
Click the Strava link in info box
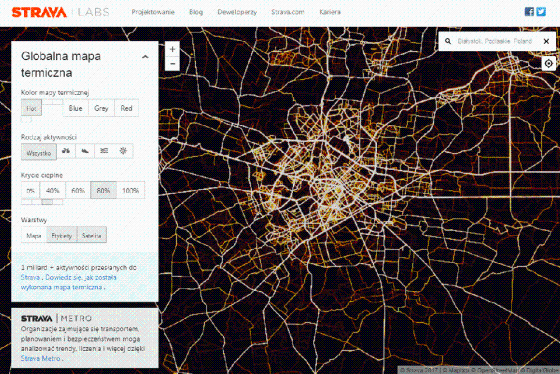point(30,277)
